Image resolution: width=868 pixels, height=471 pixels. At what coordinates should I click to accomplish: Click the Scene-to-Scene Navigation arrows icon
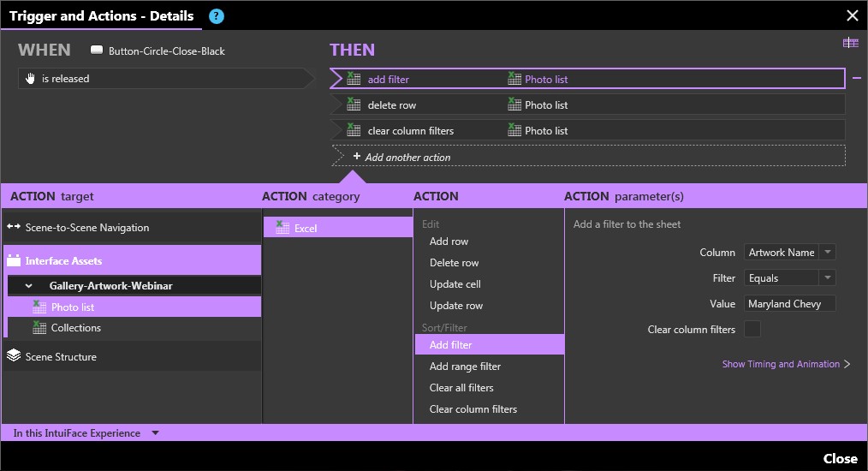(x=14, y=227)
